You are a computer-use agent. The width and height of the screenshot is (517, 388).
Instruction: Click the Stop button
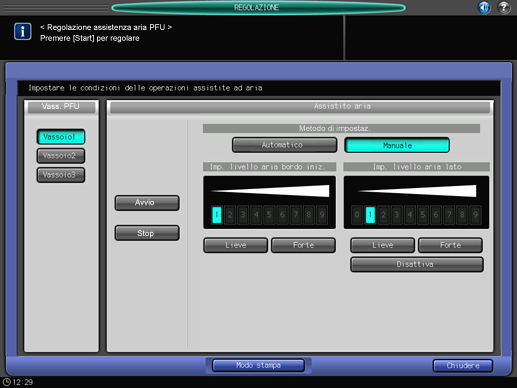147,233
